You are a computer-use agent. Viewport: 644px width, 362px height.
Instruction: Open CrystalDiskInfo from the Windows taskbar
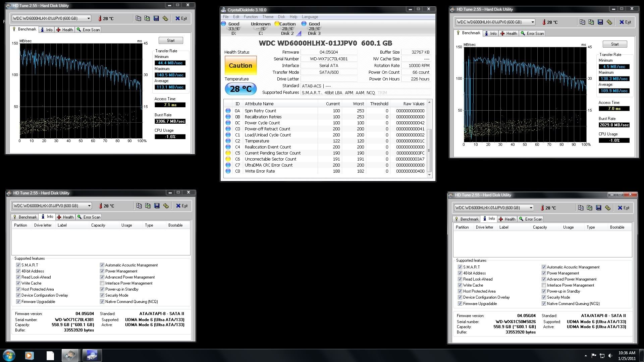pyautogui.click(x=92, y=355)
